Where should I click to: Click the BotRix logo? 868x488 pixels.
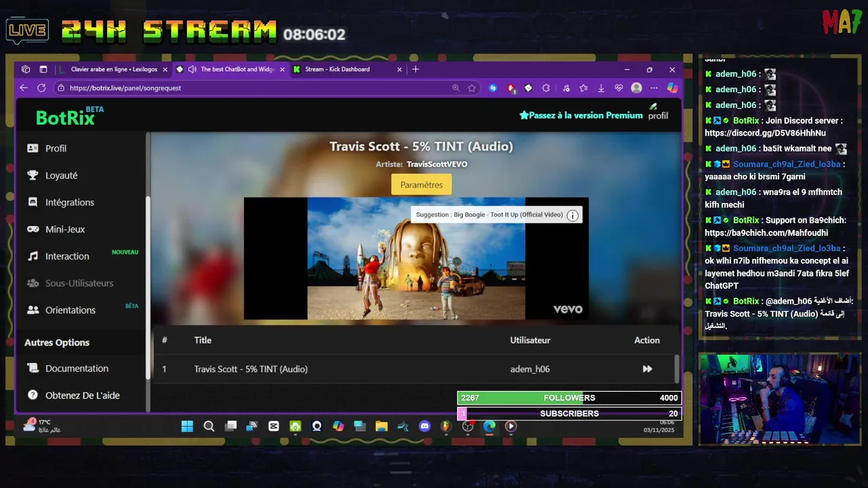(70, 117)
